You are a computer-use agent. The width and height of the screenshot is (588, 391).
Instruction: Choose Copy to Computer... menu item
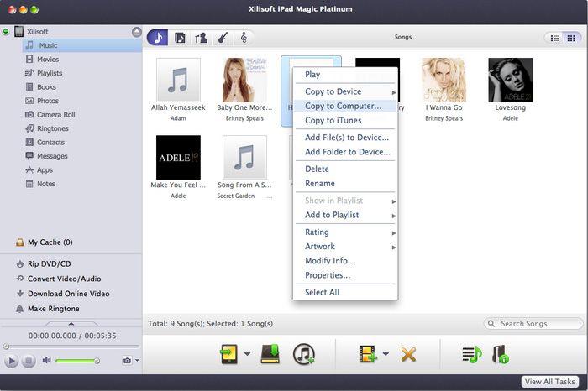(345, 106)
